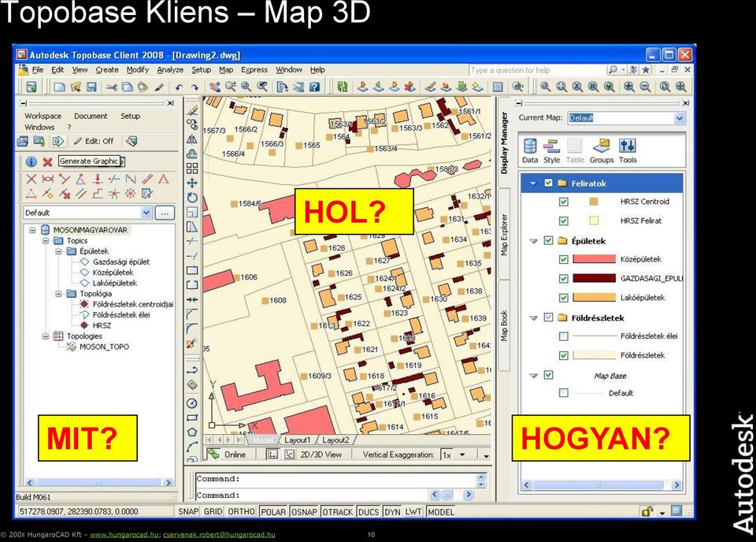The width and height of the screenshot is (756, 542).
Task: Click the Zoom In plus magnifier icon
Action: (629, 87)
